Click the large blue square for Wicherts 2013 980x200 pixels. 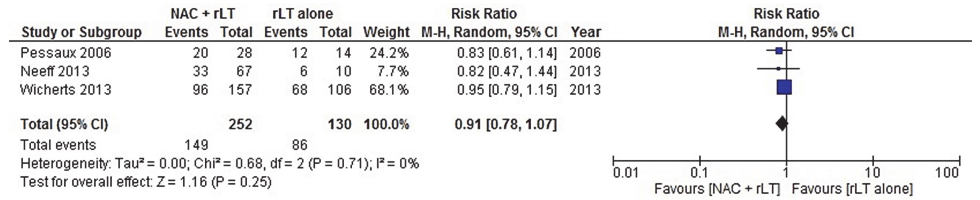[784, 87]
